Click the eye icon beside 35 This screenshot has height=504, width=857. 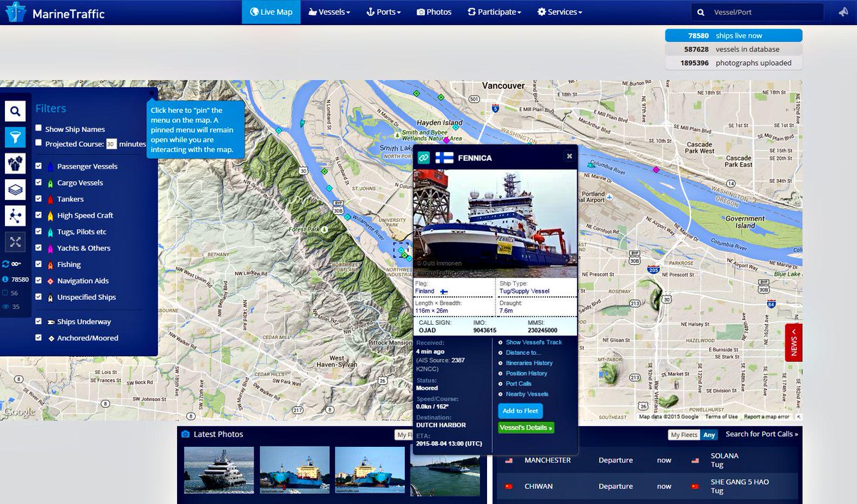[x=6, y=307]
